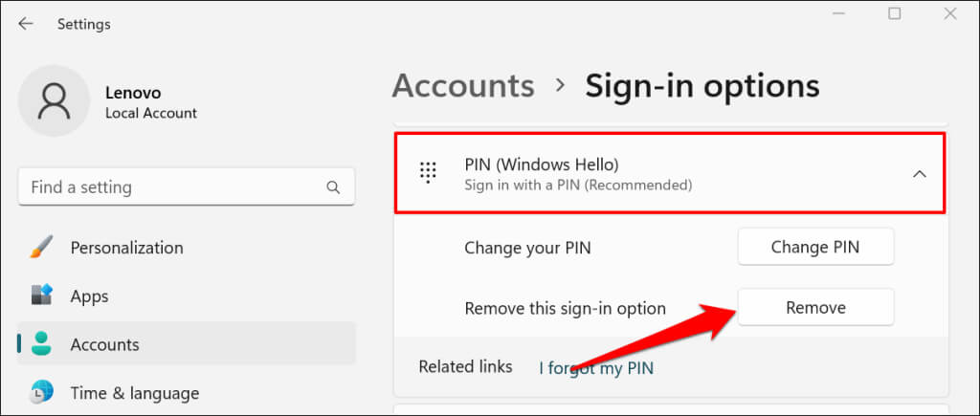This screenshot has width=980, height=416.
Task: Click the PIN keypad dots icon
Action: coord(428,173)
